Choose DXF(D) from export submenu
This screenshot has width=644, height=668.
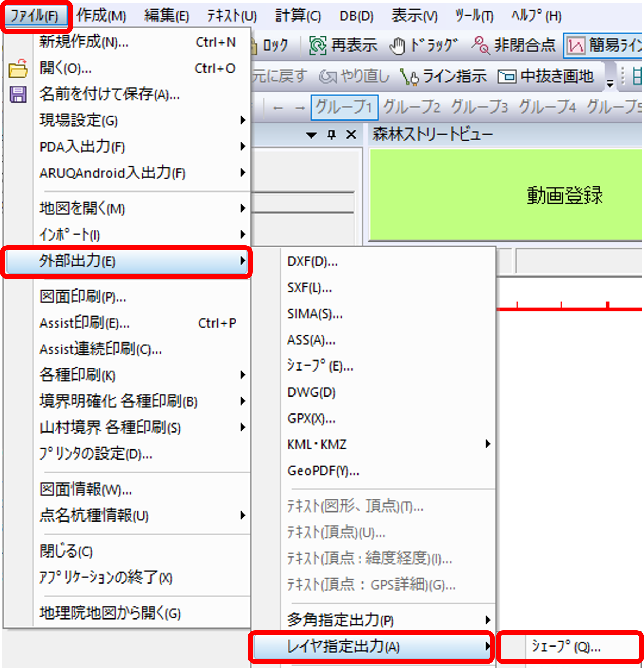coord(312,261)
